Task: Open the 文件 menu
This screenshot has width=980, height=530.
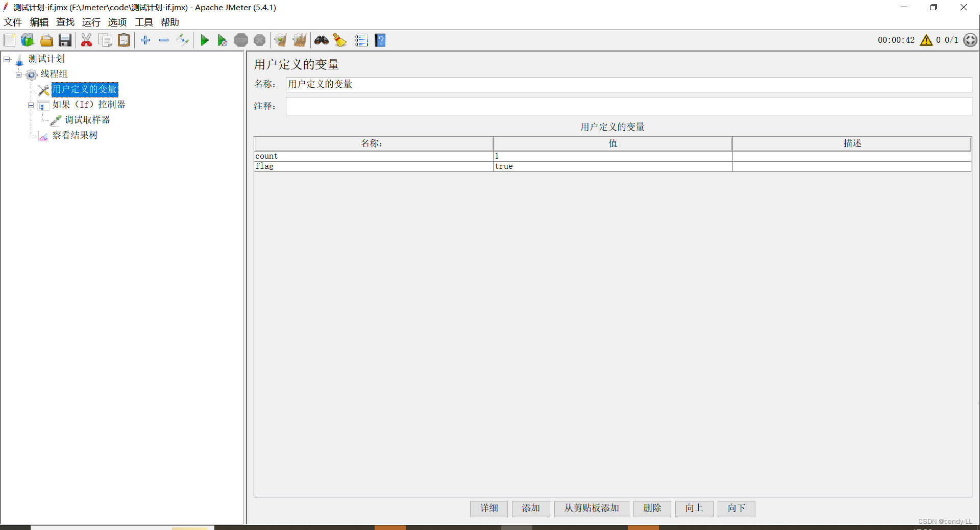Action: 13,22
